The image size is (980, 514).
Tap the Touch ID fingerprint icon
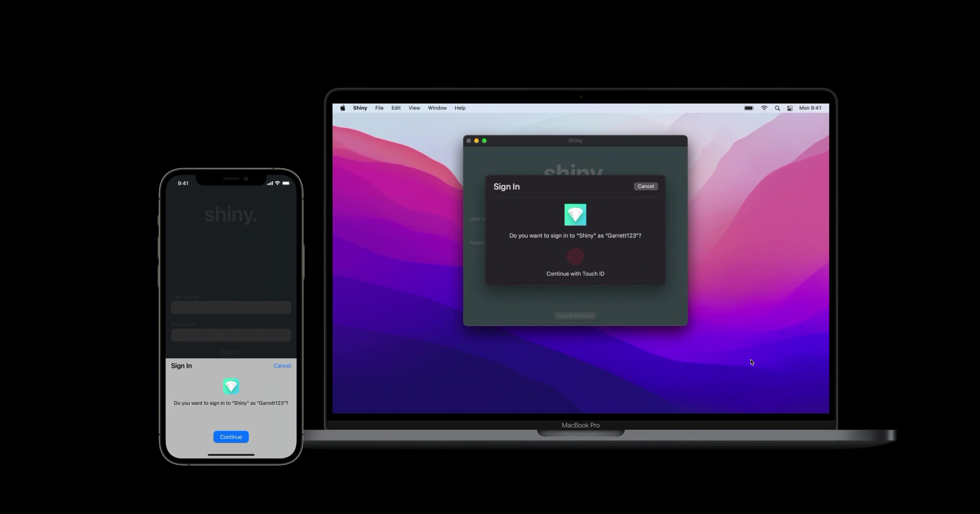tap(575, 256)
